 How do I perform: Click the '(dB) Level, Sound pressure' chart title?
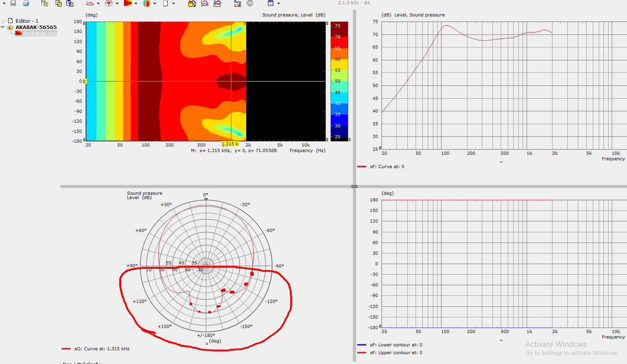tap(413, 15)
